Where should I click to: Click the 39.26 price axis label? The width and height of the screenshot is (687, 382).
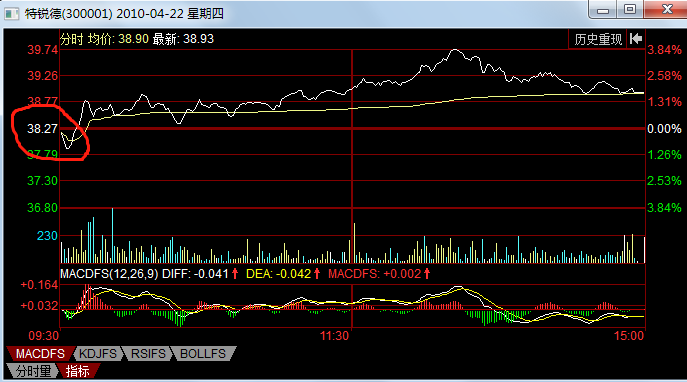(x=42, y=76)
